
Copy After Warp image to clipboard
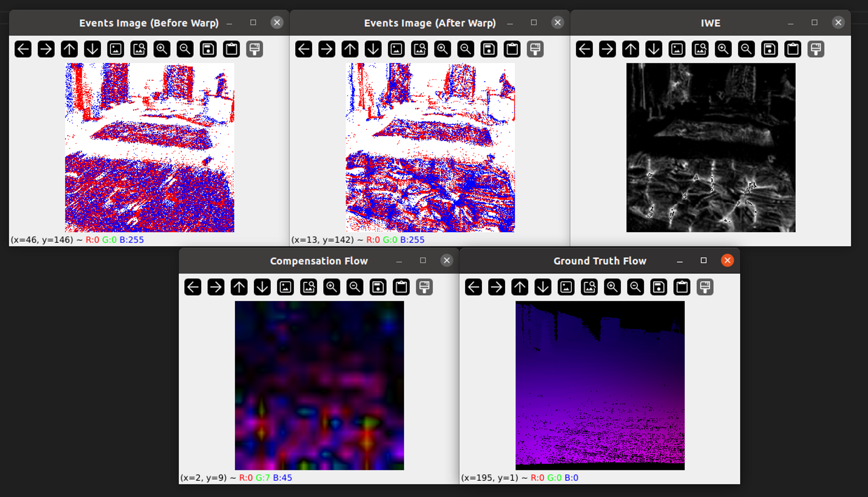pos(512,49)
